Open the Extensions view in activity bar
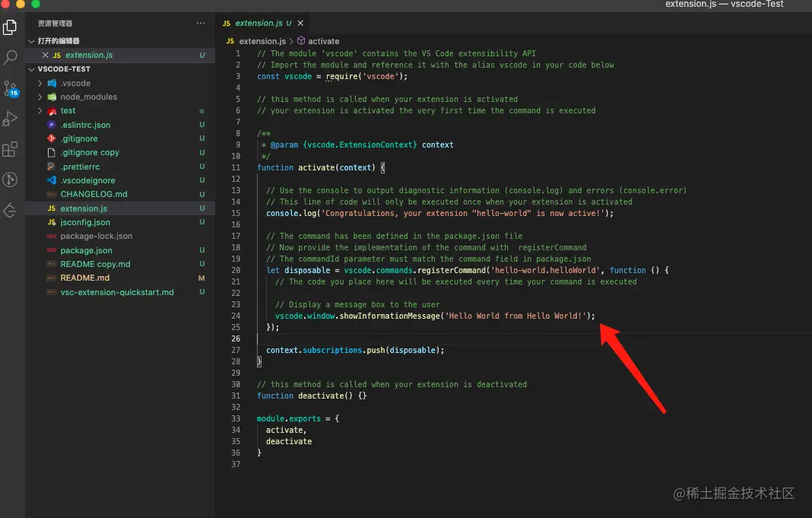 click(10, 149)
